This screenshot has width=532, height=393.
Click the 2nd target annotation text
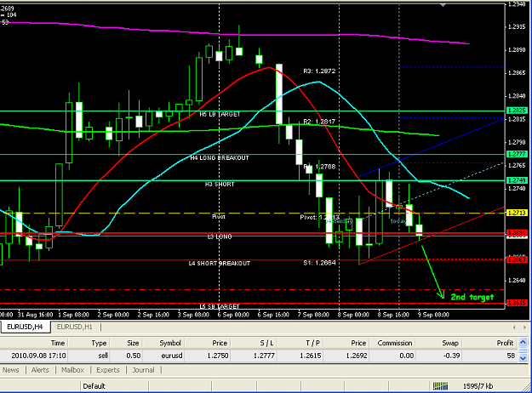(x=472, y=298)
